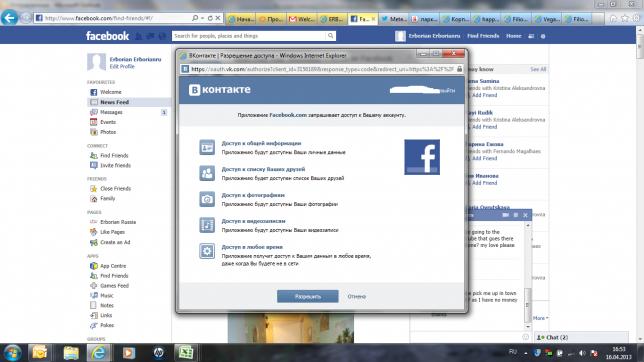Open App Centre in sidebar
Viewport: 644px width, 362px height.
tap(113, 266)
